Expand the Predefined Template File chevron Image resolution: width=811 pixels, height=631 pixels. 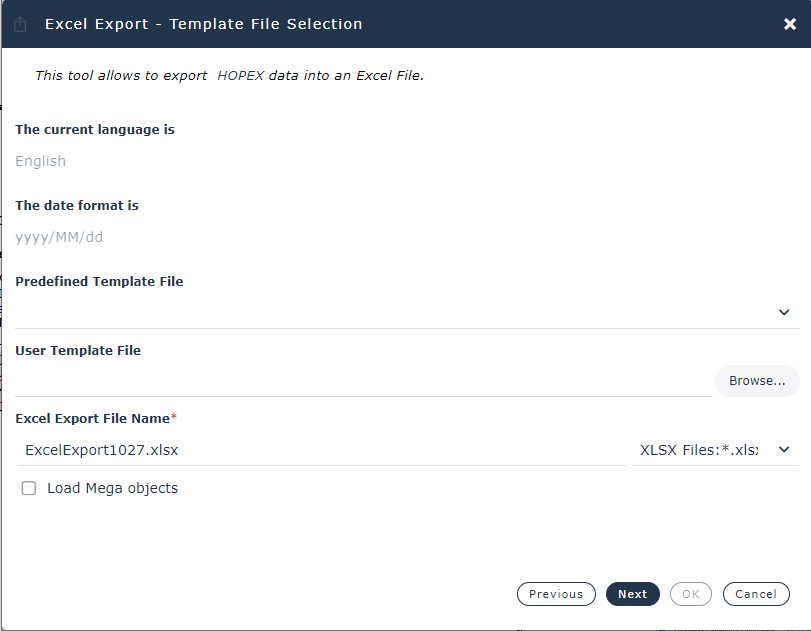pos(784,312)
